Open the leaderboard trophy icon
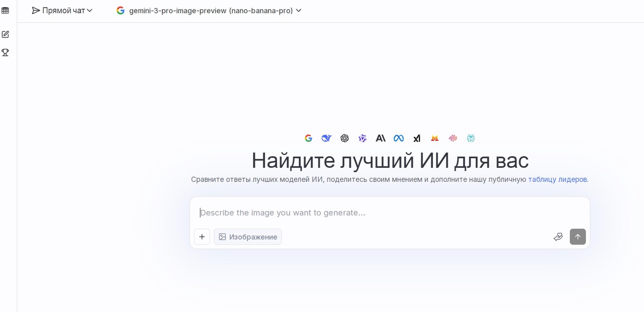This screenshot has width=644, height=312. click(5, 52)
